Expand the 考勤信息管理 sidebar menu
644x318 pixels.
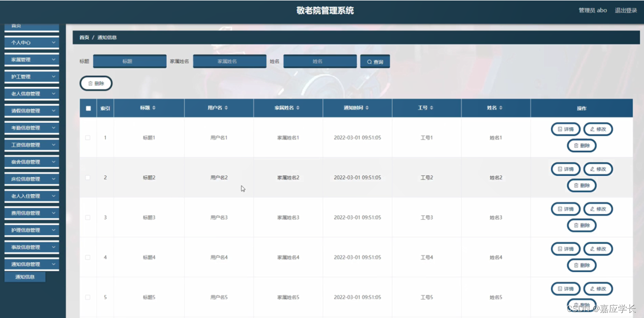coord(32,128)
